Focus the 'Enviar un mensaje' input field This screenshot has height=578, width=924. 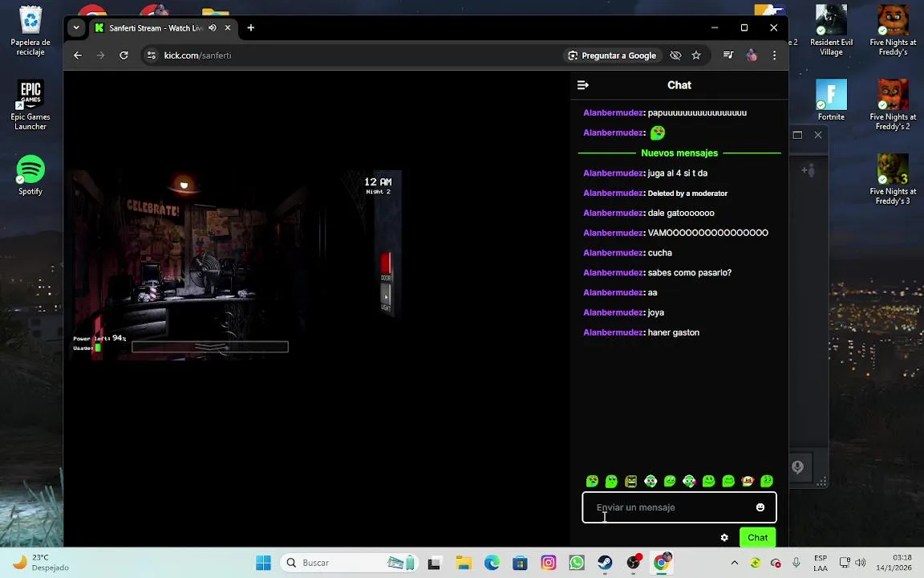coord(679,507)
